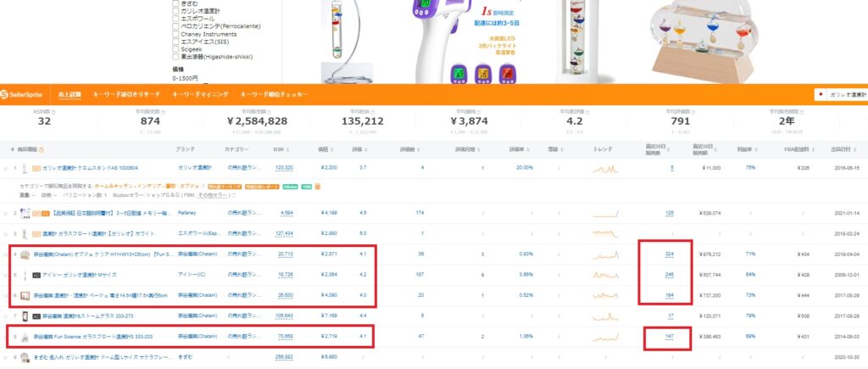This screenshot has height=369, width=868.
Task: Click the ホーム&キッチン category breadcrumb link
Action: coord(113,187)
